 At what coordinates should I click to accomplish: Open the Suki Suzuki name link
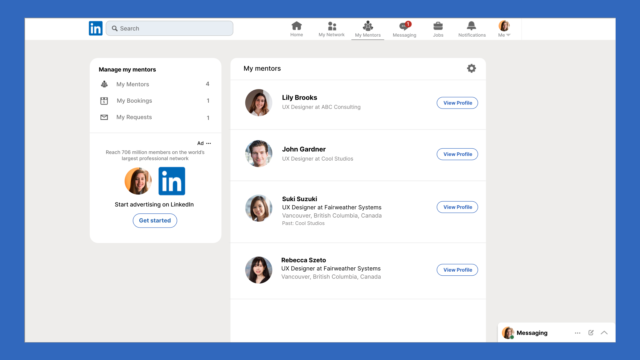pos(299,199)
